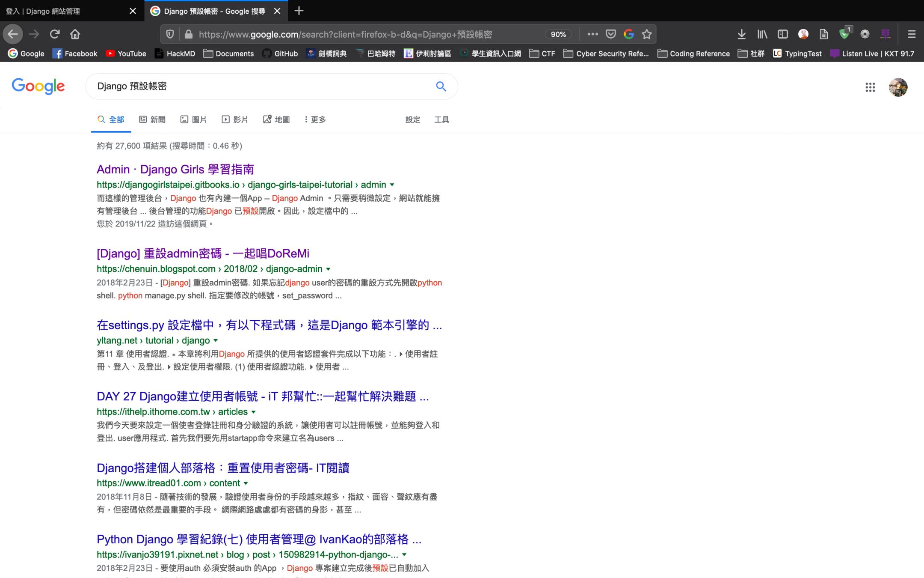This screenshot has height=578, width=924.
Task: Bookmark this page with the star icon
Action: [x=647, y=34]
